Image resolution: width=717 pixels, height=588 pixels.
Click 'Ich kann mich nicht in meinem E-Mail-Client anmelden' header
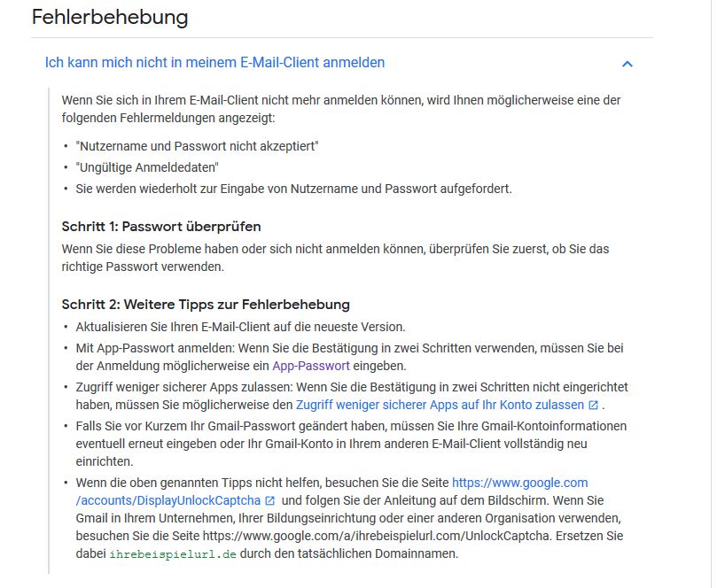point(214,63)
